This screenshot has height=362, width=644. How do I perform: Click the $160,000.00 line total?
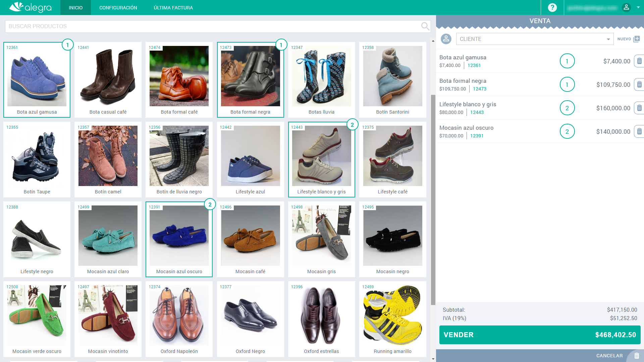613,108
